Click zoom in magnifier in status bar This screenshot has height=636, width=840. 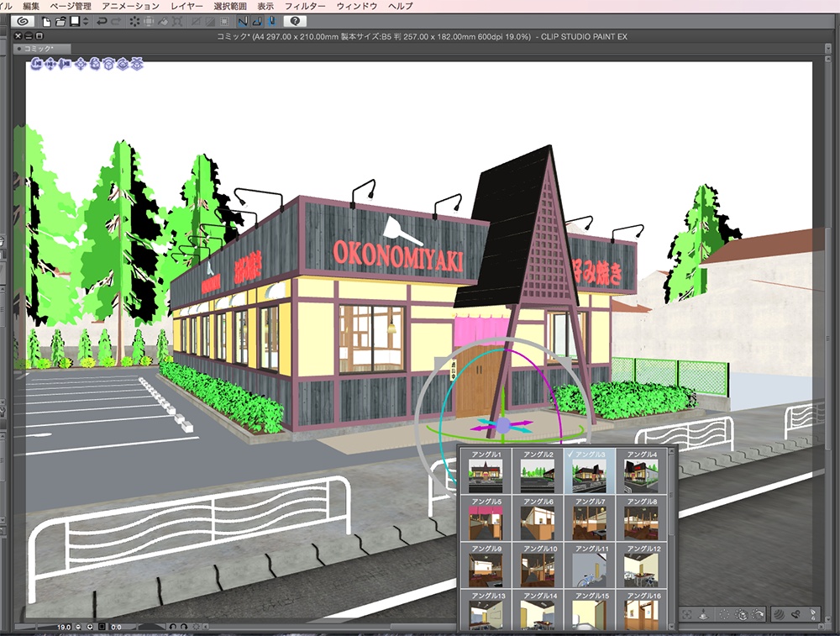[x=90, y=627]
